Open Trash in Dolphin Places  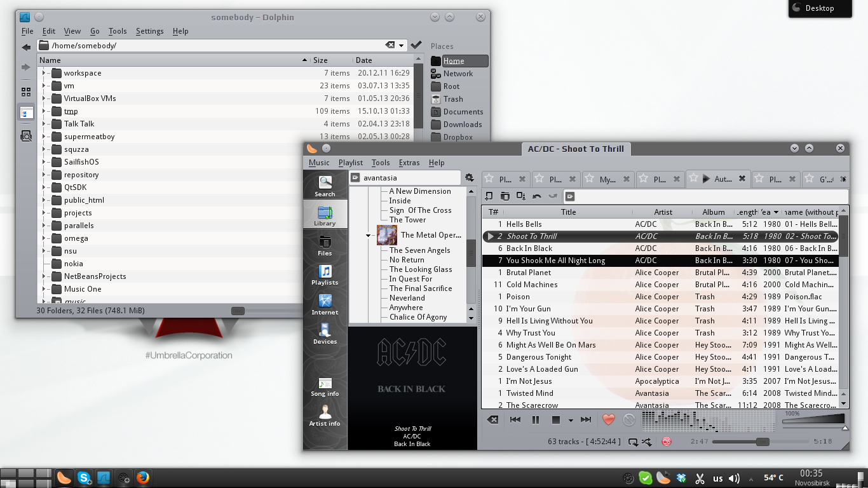453,99
